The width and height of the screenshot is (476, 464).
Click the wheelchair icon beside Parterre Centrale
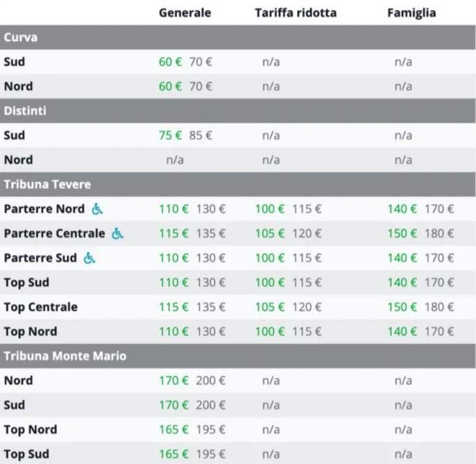click(118, 233)
